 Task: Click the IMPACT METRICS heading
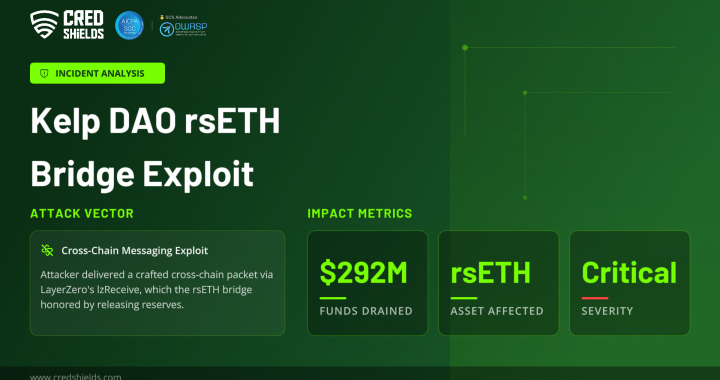pyautogui.click(x=360, y=213)
